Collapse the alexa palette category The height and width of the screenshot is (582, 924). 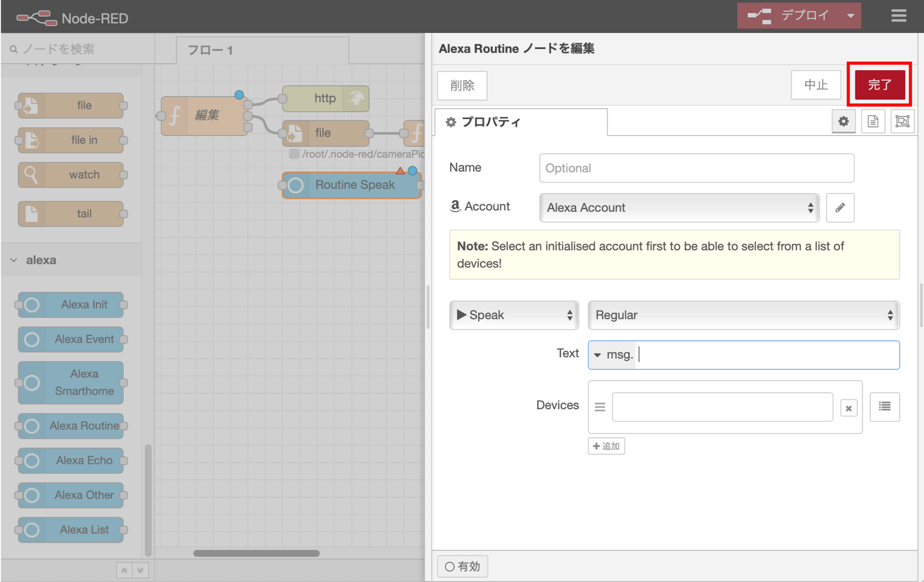(x=14, y=260)
